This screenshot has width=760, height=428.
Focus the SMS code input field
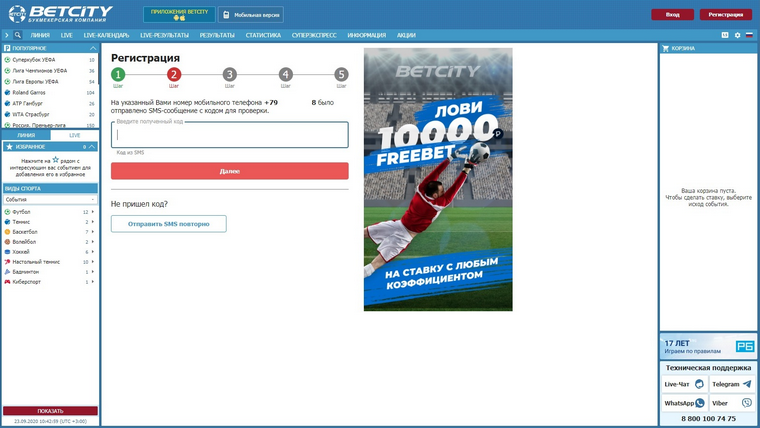click(x=230, y=135)
